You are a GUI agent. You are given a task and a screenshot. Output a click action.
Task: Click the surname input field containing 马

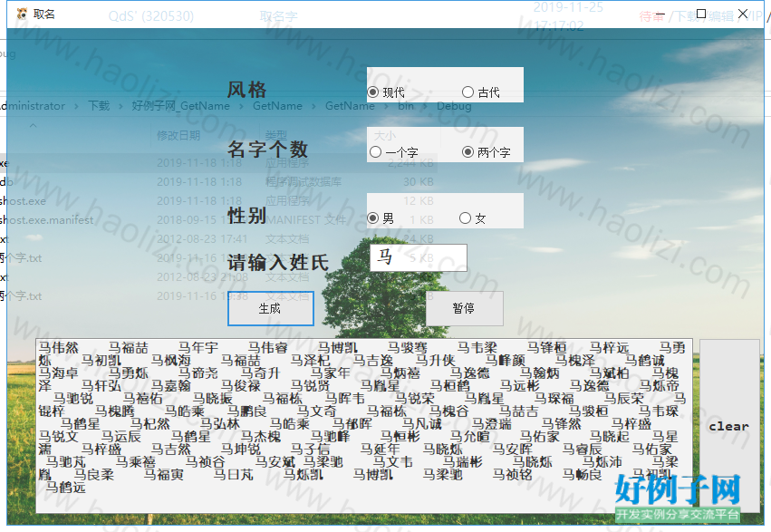click(419, 257)
